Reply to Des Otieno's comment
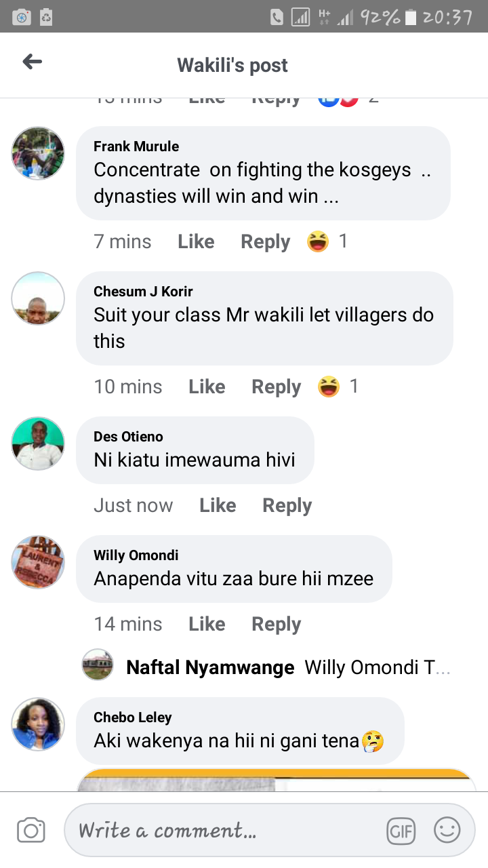 287,505
